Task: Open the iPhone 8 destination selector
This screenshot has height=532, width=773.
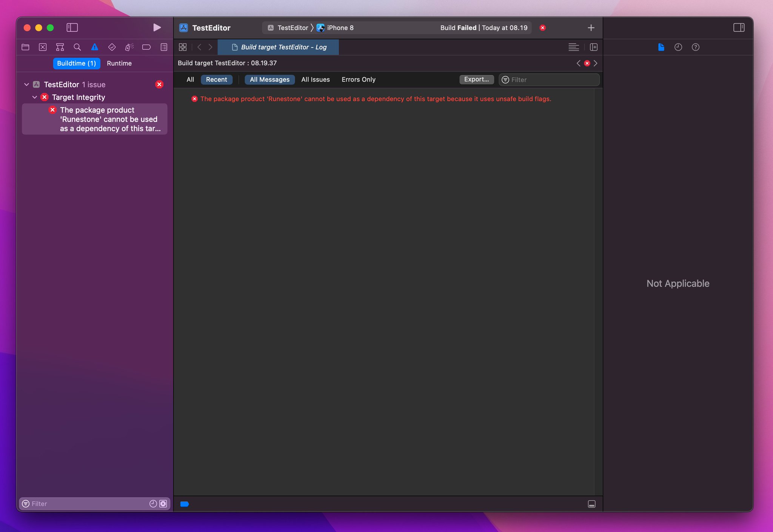Action: tap(340, 28)
